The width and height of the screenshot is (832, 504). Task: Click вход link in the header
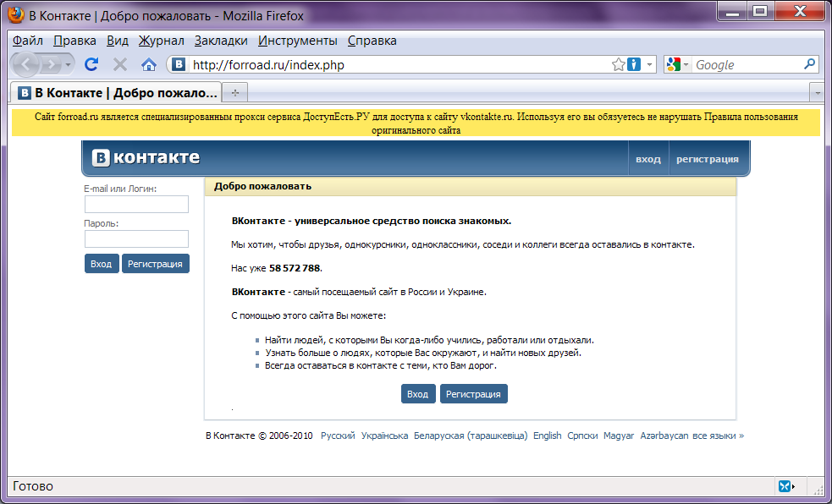pos(648,159)
